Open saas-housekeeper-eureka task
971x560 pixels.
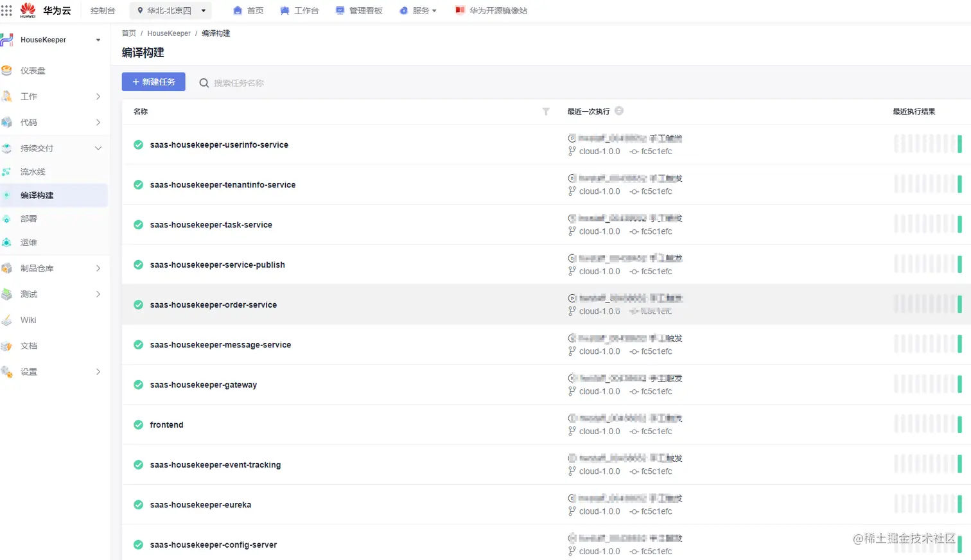pyautogui.click(x=200, y=505)
